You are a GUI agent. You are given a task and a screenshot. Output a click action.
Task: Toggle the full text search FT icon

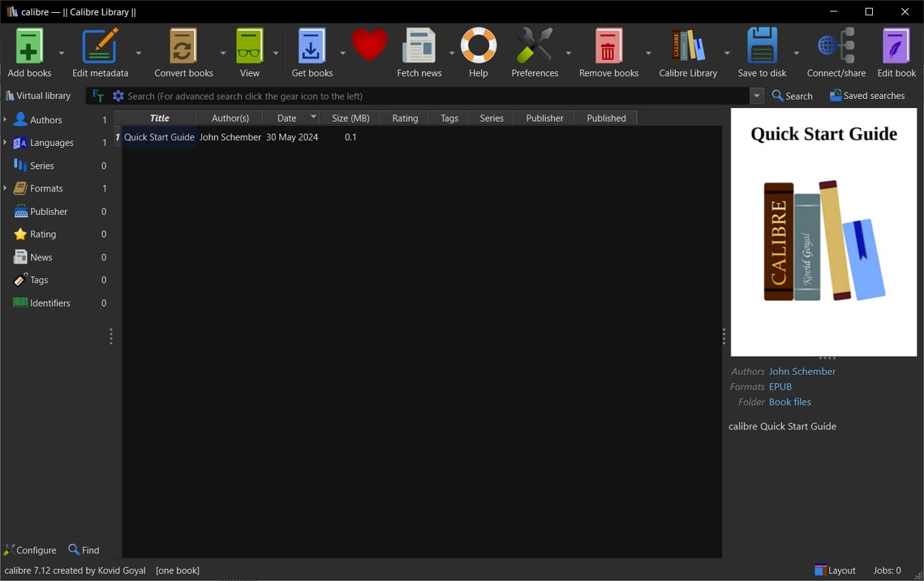point(98,96)
